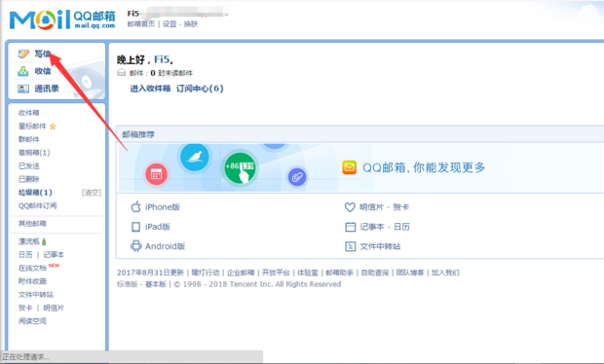Open 订阅中心(6) link
Viewport: 604px width, 364px height.
200,89
